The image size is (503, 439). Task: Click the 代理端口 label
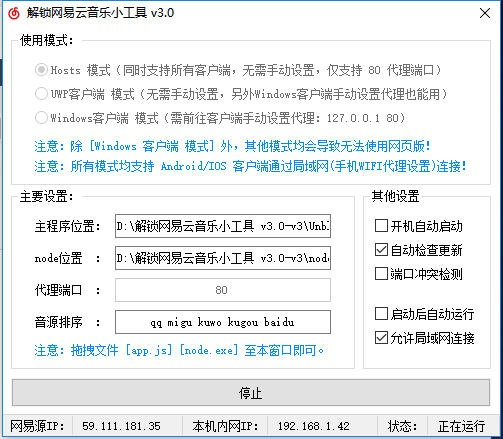(x=58, y=290)
